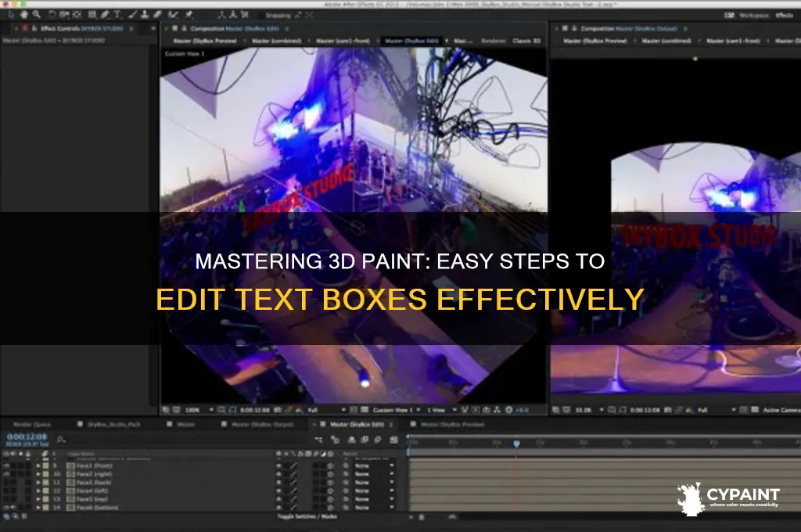Viewport: 801px width, 532px height.
Task: Open the timeline Graph Editor
Action: click(393, 440)
